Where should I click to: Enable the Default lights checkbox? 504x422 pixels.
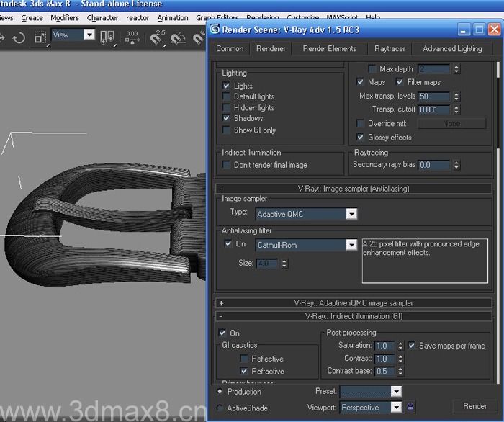click(x=226, y=96)
